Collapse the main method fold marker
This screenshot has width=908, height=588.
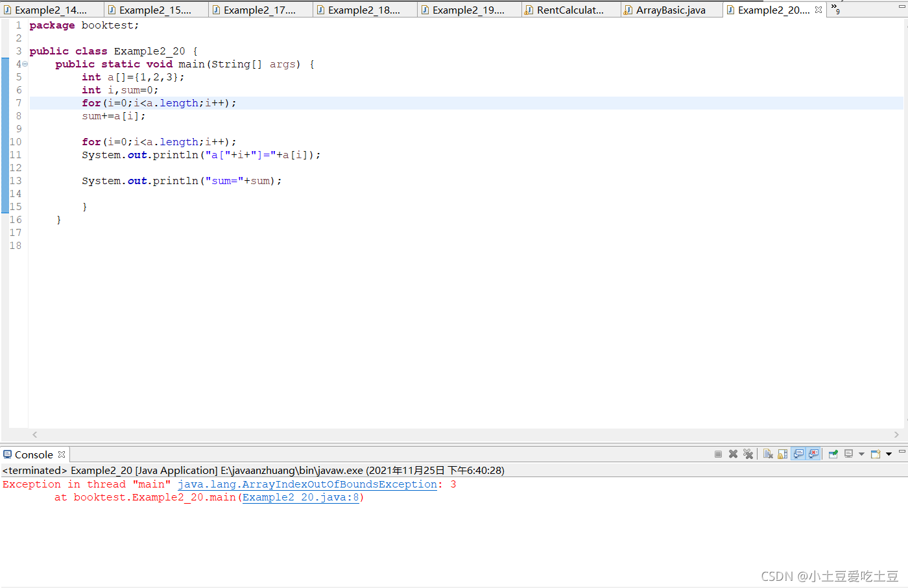click(25, 64)
